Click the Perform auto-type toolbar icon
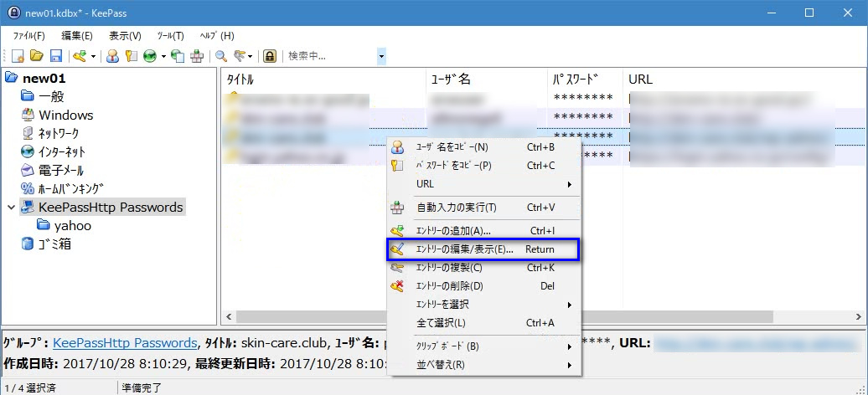The height and width of the screenshot is (395, 868). point(197,56)
